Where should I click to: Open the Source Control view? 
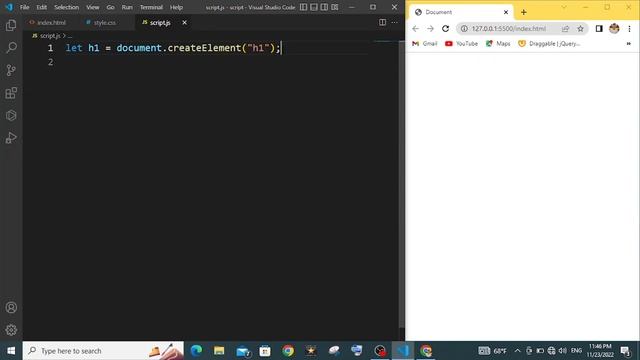tap(11, 70)
